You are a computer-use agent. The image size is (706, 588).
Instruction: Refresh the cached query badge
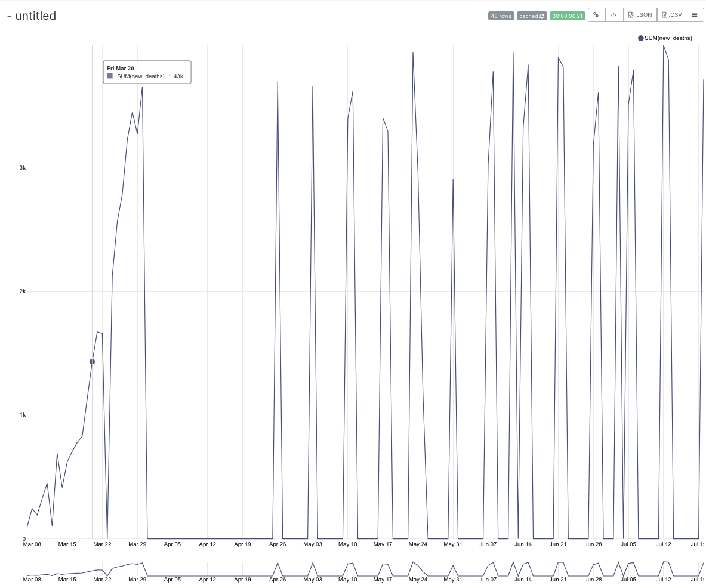[x=532, y=16]
